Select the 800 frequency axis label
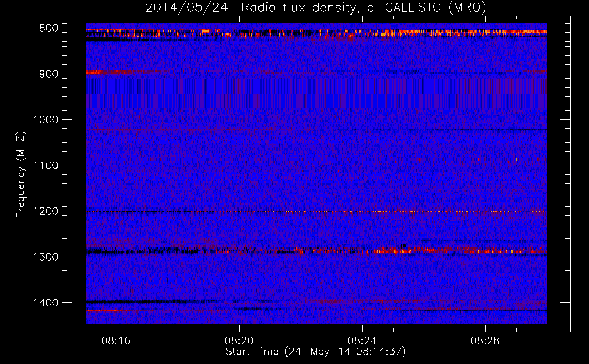This screenshot has width=589, height=364. (48, 28)
